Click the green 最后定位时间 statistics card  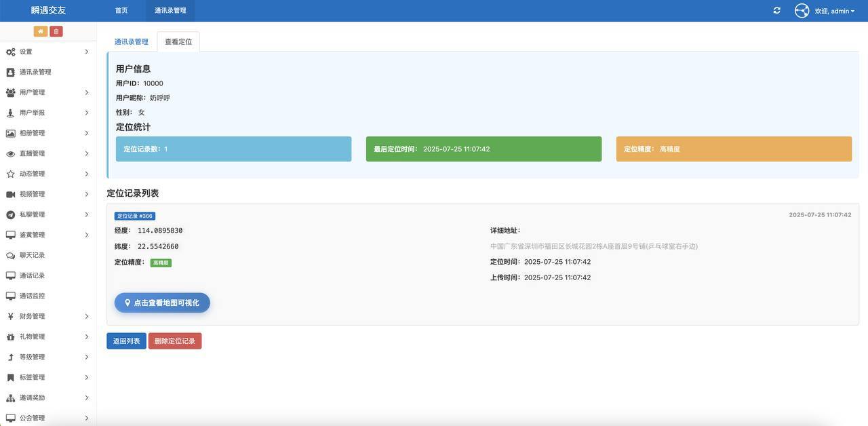(x=484, y=149)
